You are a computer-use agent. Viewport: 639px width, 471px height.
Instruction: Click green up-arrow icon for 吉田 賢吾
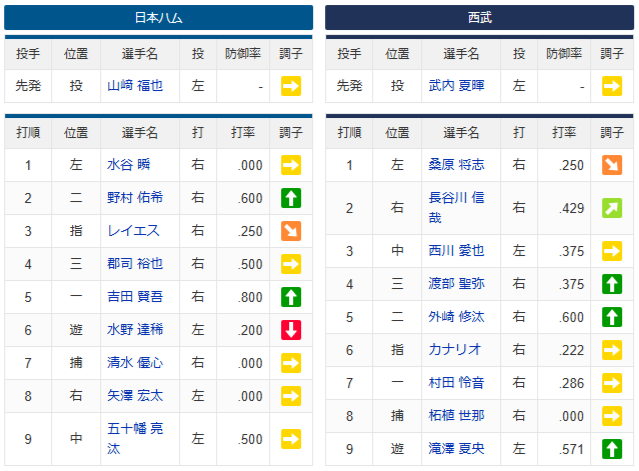coord(291,297)
